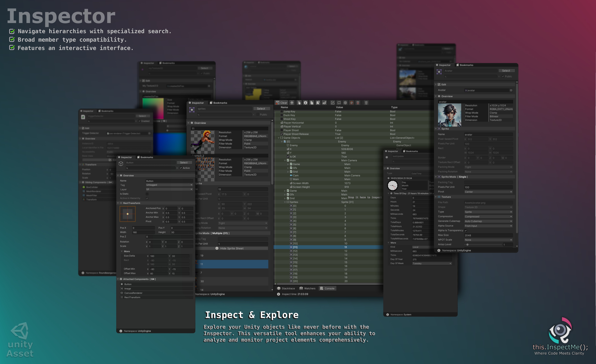Switch to Bookmarks tab in Button inspector
The width and height of the screenshot is (596, 364).
[x=145, y=157]
